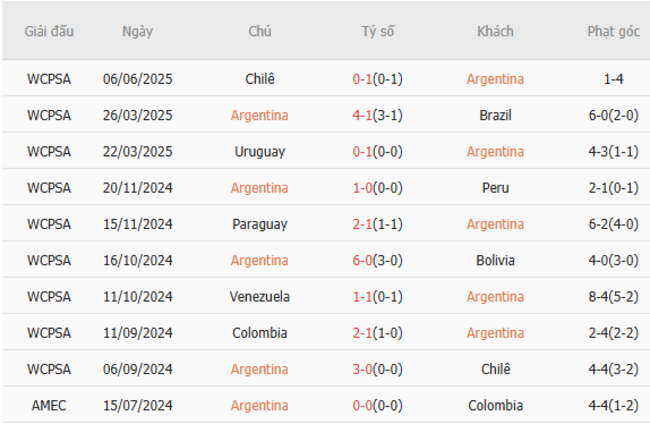The width and height of the screenshot is (650, 424).
Task: Click the 8-4(5-2) corner kick stat
Action: [x=613, y=296]
